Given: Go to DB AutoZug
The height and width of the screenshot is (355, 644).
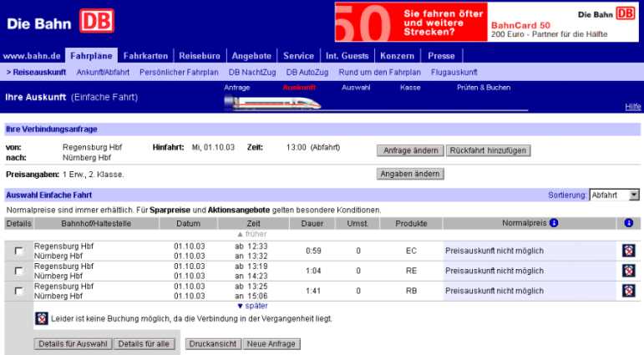Looking at the screenshot, I should coord(307,73).
